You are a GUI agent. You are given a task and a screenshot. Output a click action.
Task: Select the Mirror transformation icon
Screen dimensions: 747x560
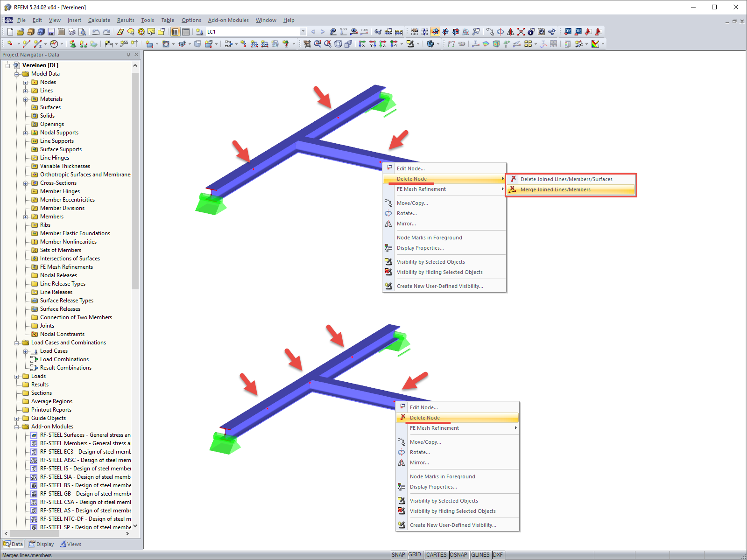510,32
